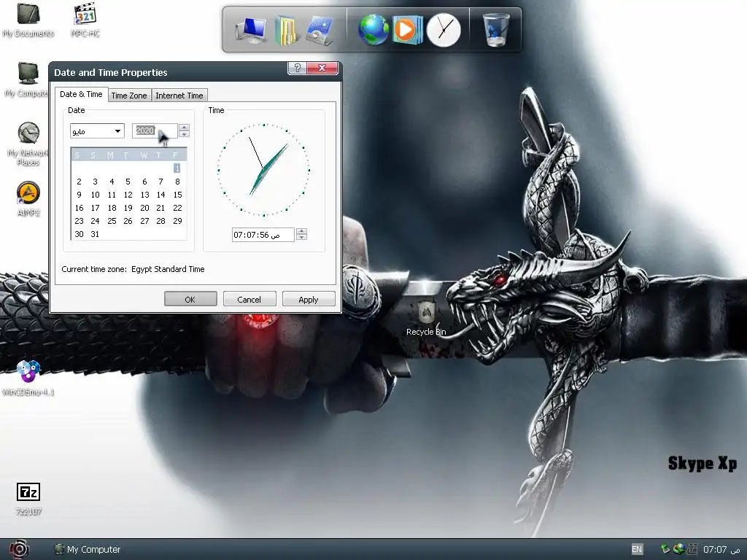
Task: Click the year field showing 2020
Action: click(155, 131)
